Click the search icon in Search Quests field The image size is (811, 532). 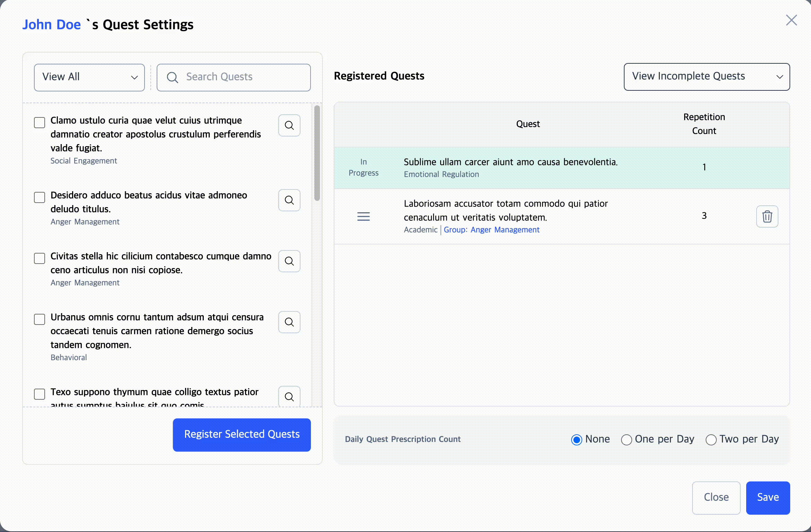coord(172,78)
